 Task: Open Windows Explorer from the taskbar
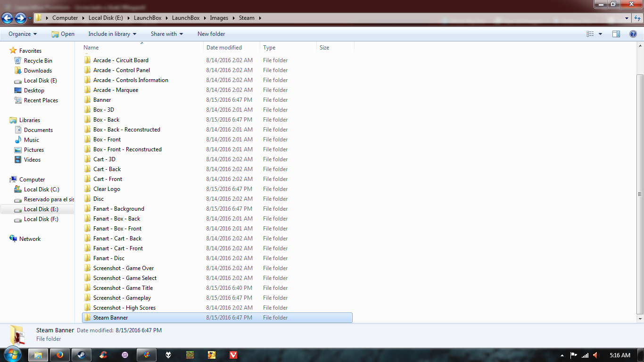(x=38, y=355)
